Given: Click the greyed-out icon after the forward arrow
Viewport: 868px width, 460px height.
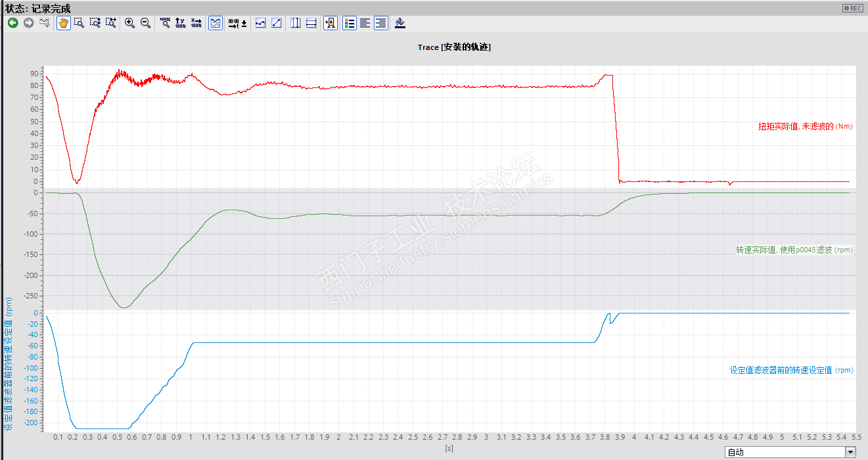Looking at the screenshot, I should [45, 23].
